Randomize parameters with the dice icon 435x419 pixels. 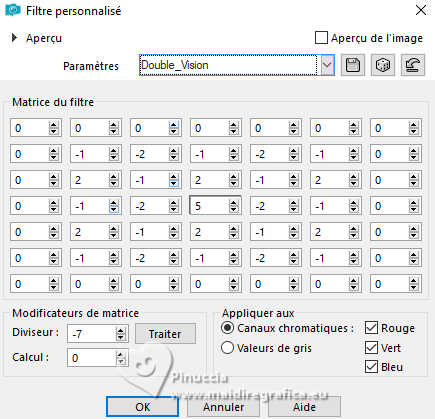(x=383, y=65)
